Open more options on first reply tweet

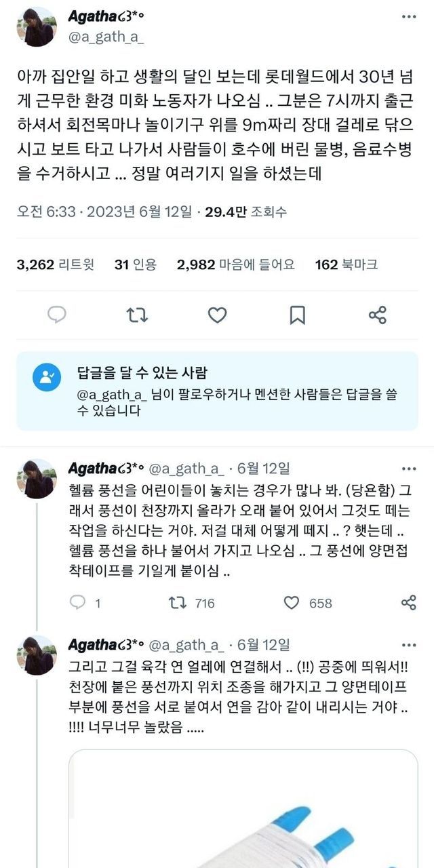408,468
